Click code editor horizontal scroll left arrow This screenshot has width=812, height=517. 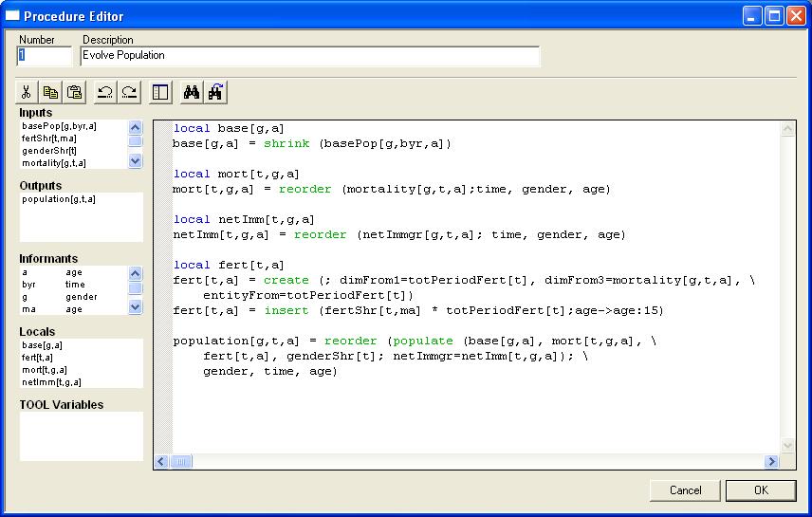[161, 461]
